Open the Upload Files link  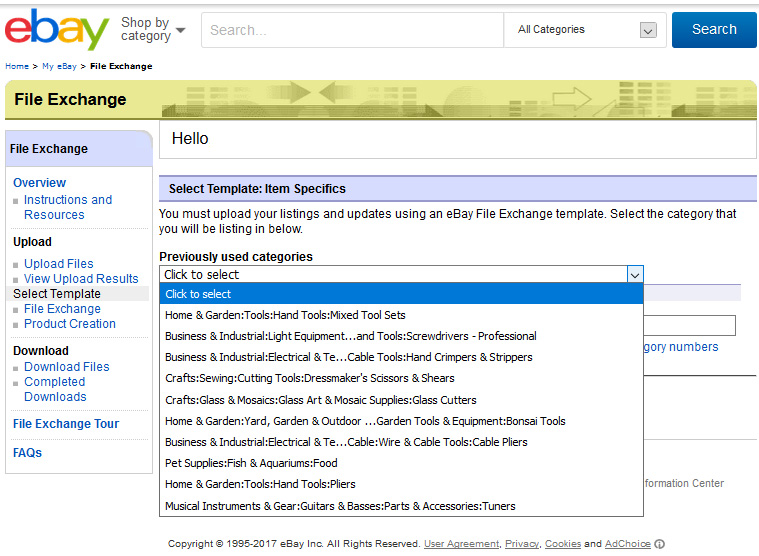[59, 264]
